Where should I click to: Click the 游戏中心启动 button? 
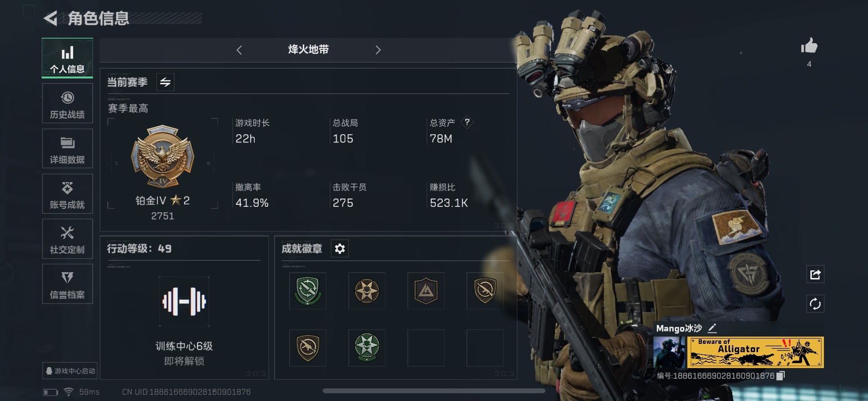pyautogui.click(x=70, y=371)
